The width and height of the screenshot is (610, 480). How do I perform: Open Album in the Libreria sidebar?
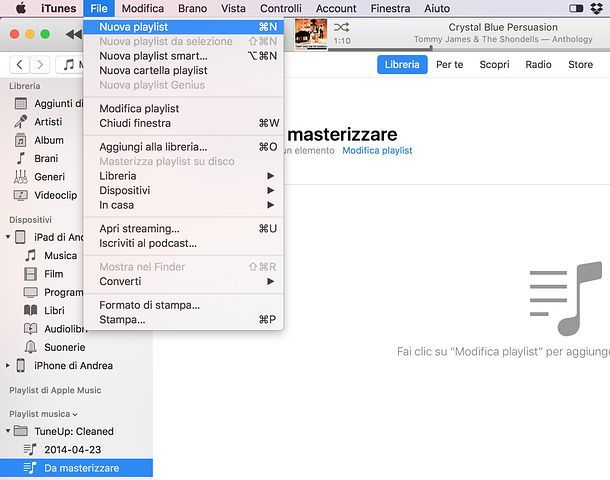[48, 140]
